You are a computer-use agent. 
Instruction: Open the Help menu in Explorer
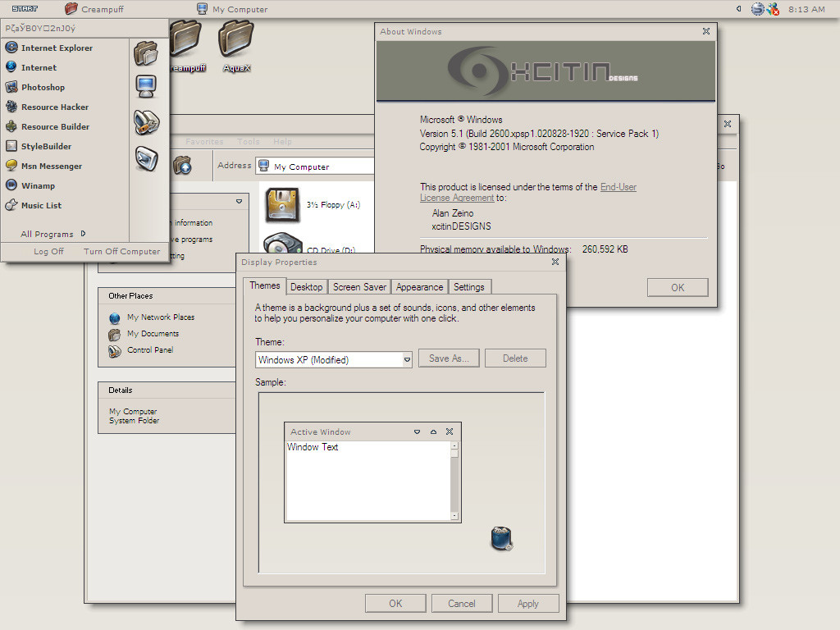click(x=282, y=141)
